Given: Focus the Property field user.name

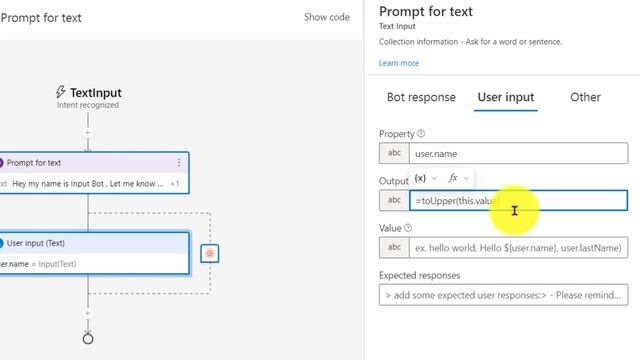Looking at the screenshot, I should click(518, 153).
